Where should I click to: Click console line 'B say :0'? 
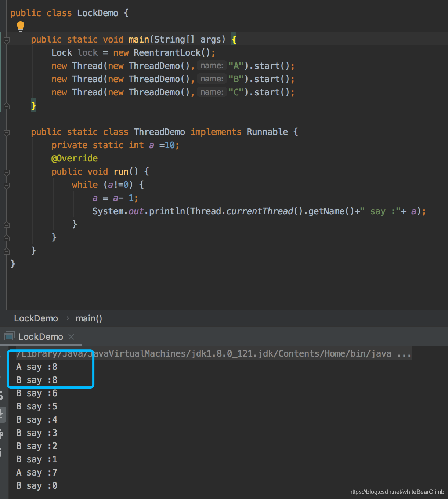(x=37, y=486)
